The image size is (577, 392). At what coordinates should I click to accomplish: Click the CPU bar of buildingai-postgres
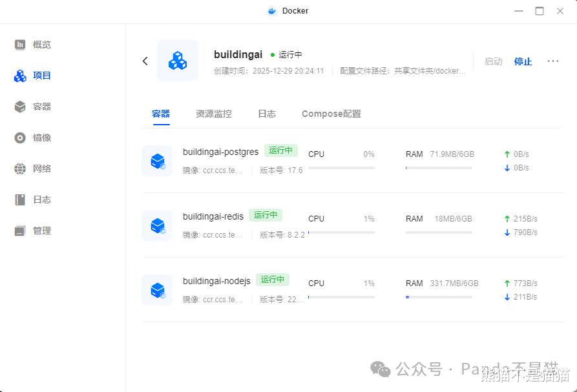pos(342,168)
